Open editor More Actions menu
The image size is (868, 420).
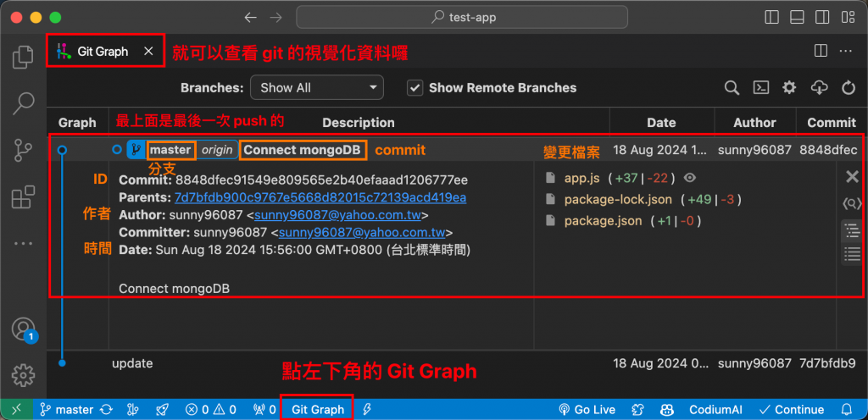[x=845, y=51]
